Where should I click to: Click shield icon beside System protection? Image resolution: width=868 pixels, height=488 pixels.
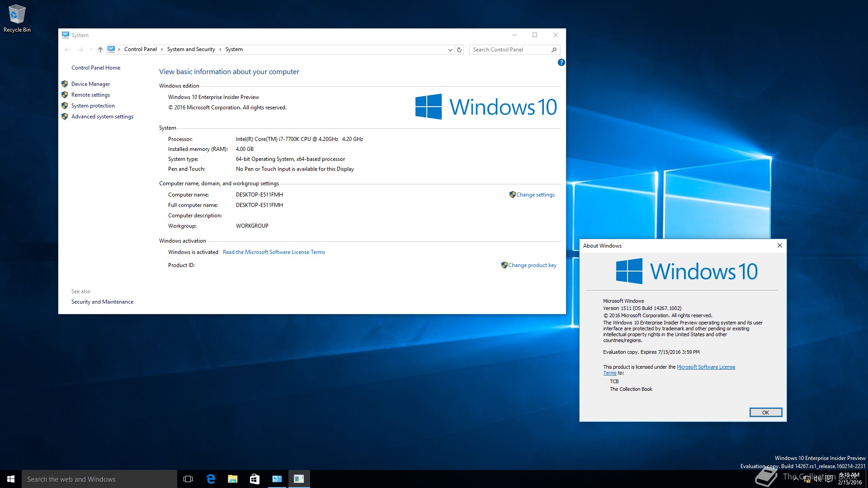click(x=65, y=106)
